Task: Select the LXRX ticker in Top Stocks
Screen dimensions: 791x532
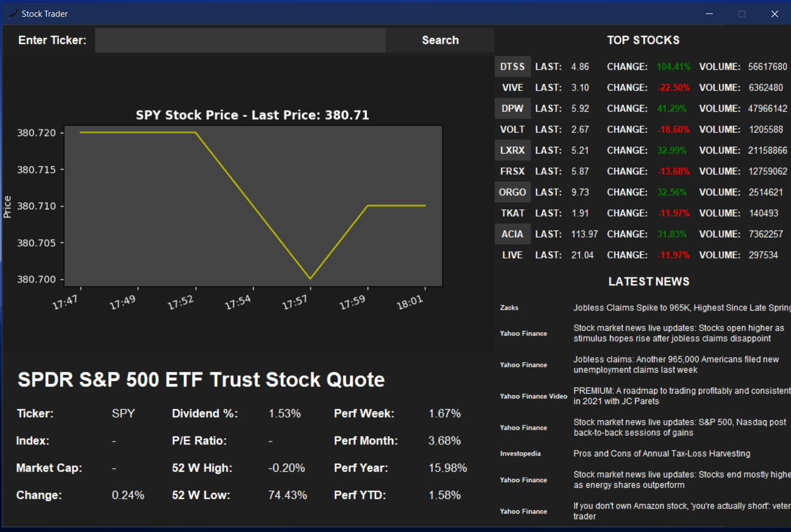Action: (x=512, y=150)
